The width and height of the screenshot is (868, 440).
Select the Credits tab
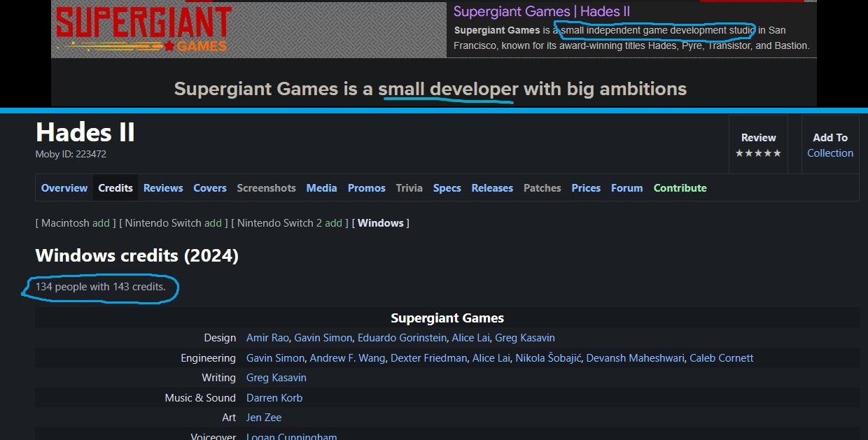115,188
